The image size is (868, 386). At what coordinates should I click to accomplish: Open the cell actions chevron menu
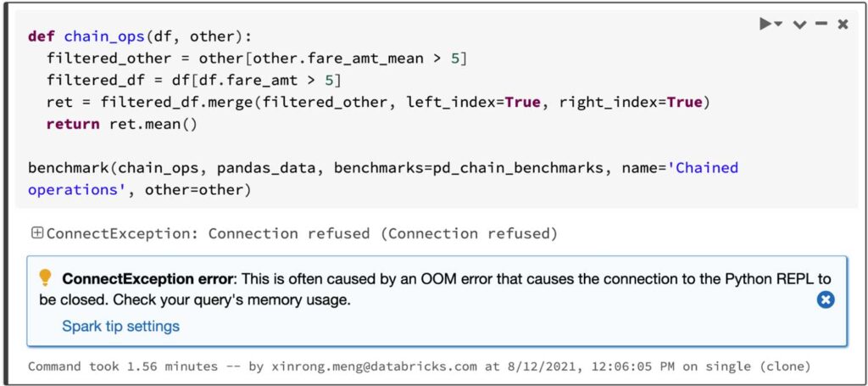tap(798, 25)
